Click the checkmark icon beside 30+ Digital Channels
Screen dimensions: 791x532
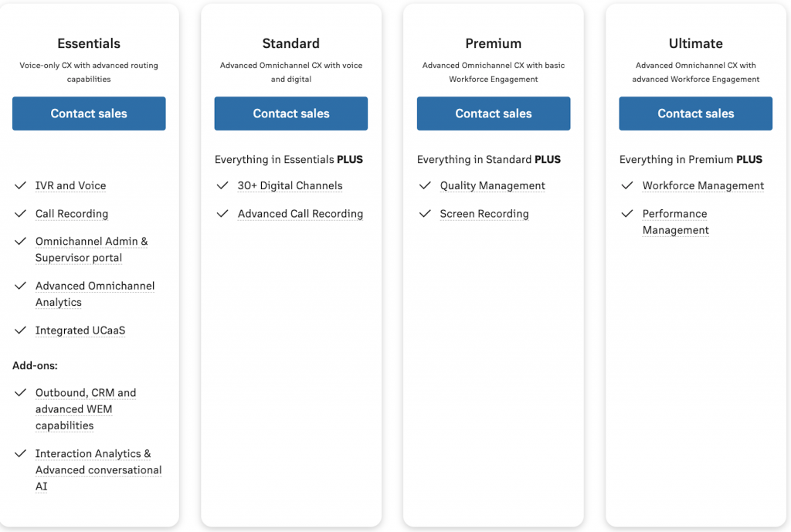pyautogui.click(x=223, y=185)
